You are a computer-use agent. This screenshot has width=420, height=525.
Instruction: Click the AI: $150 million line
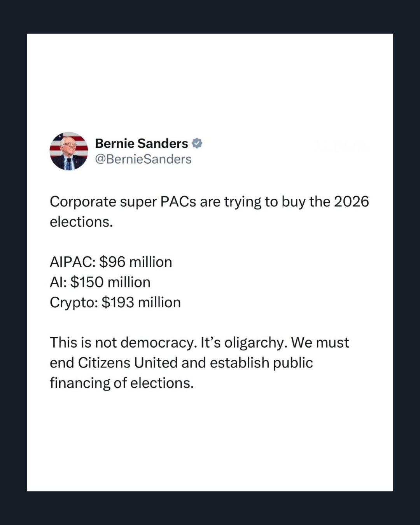[100, 282]
